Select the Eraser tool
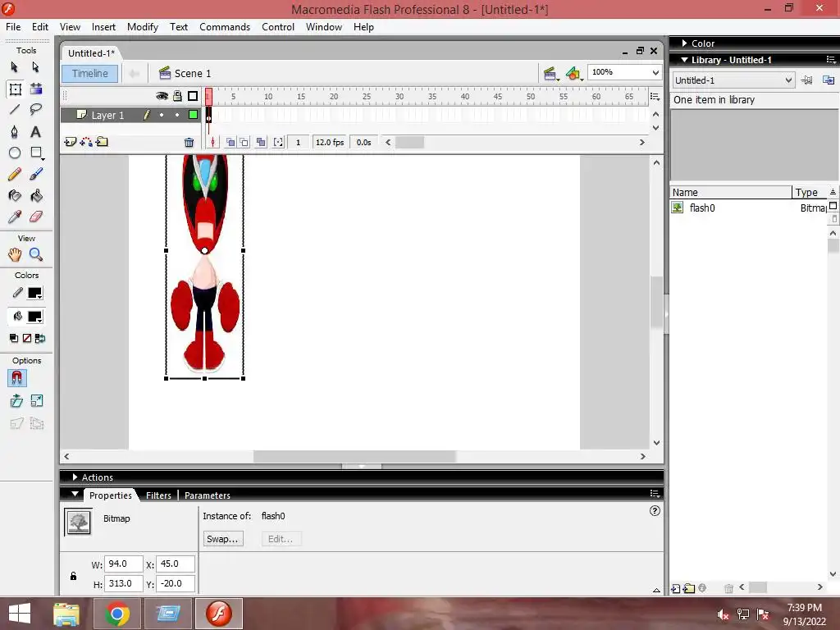The height and width of the screenshot is (630, 840). (36, 217)
